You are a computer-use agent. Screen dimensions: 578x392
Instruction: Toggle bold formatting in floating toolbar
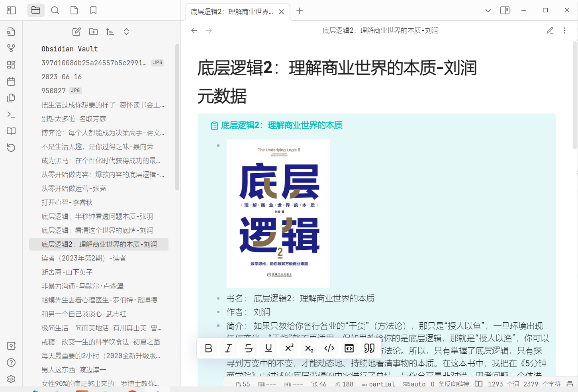(208, 348)
